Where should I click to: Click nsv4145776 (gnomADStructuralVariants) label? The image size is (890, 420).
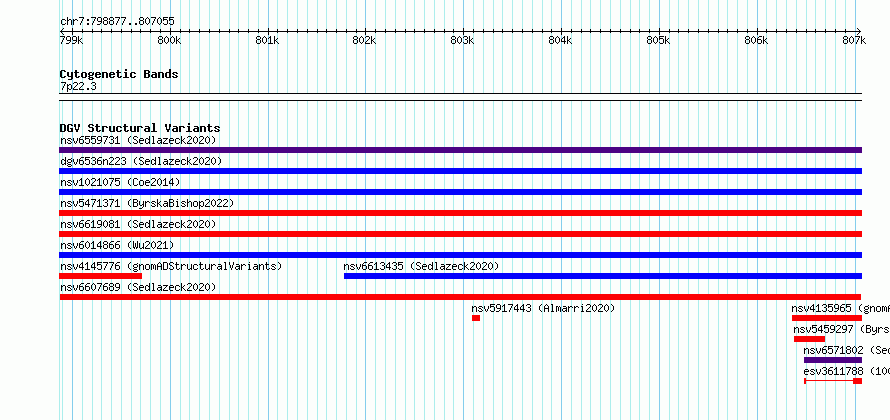click(x=171, y=266)
